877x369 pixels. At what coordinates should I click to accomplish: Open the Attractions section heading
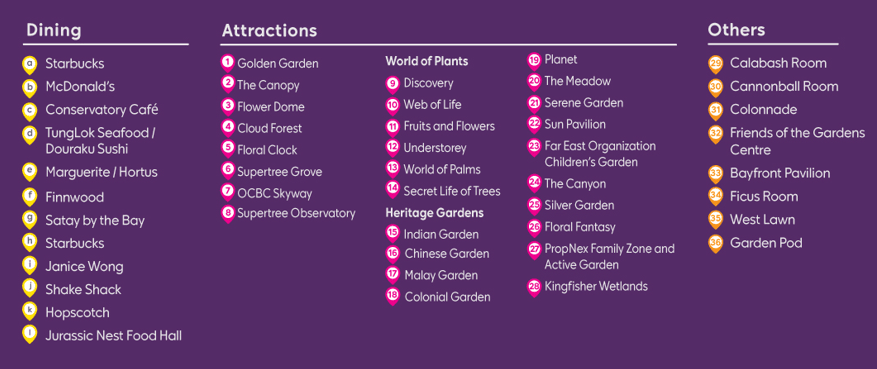(270, 30)
